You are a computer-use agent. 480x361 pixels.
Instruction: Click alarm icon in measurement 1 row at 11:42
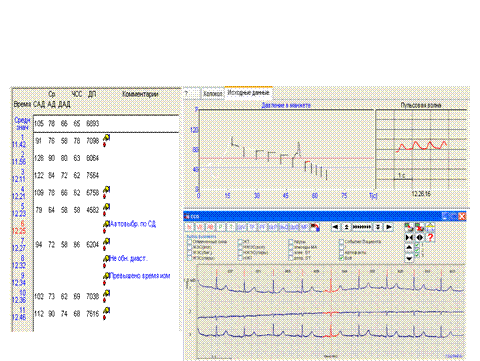click(x=106, y=140)
